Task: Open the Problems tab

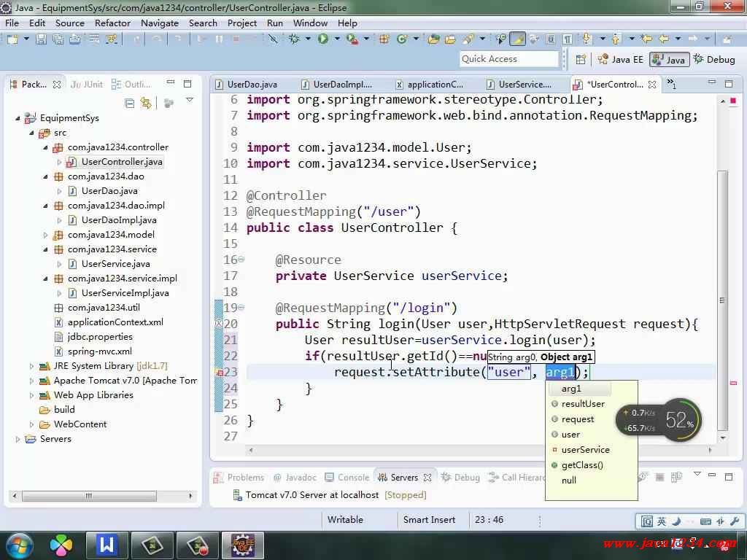Action: tap(239, 477)
